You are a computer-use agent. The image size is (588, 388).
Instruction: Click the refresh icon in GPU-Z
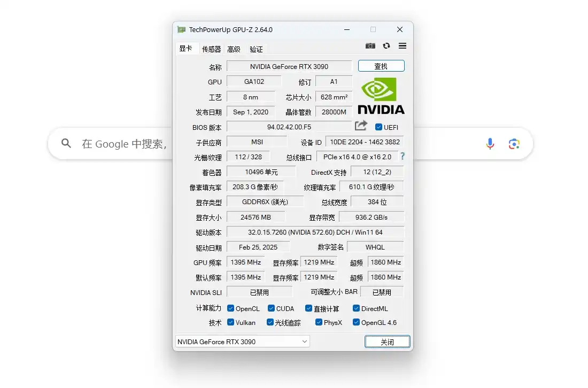coord(386,46)
